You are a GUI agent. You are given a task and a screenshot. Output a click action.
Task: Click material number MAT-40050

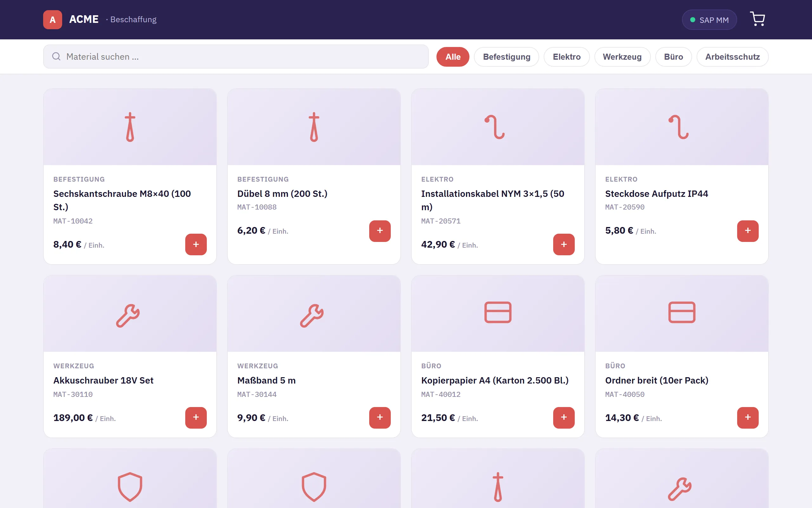coord(625,394)
